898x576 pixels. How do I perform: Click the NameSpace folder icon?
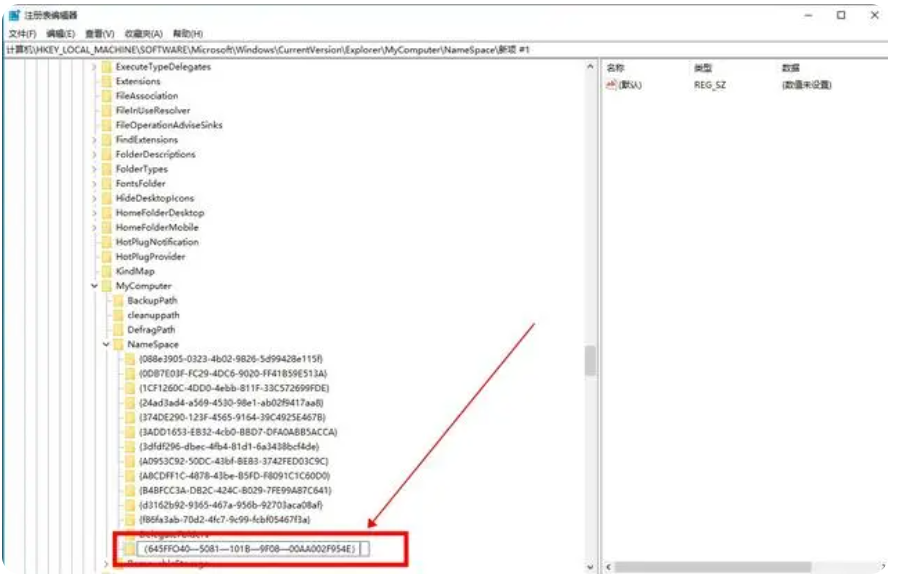[119, 344]
